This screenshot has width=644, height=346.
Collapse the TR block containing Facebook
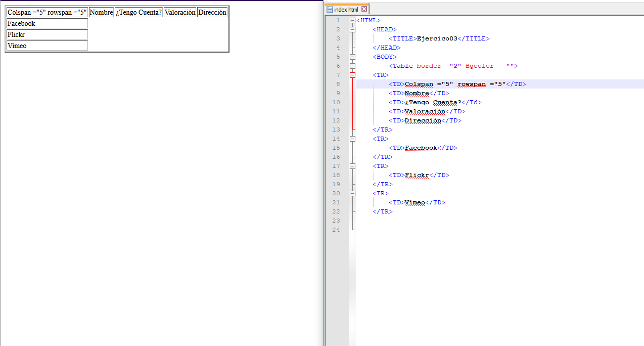tap(352, 139)
